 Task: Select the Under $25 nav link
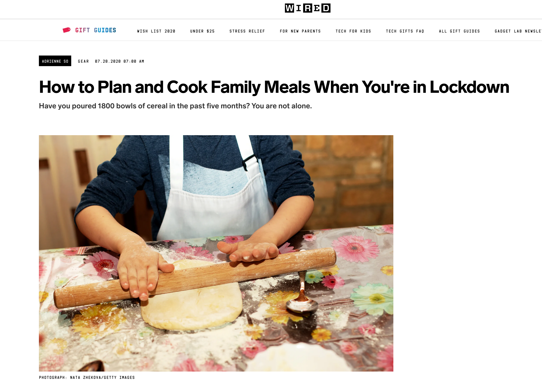pos(202,31)
